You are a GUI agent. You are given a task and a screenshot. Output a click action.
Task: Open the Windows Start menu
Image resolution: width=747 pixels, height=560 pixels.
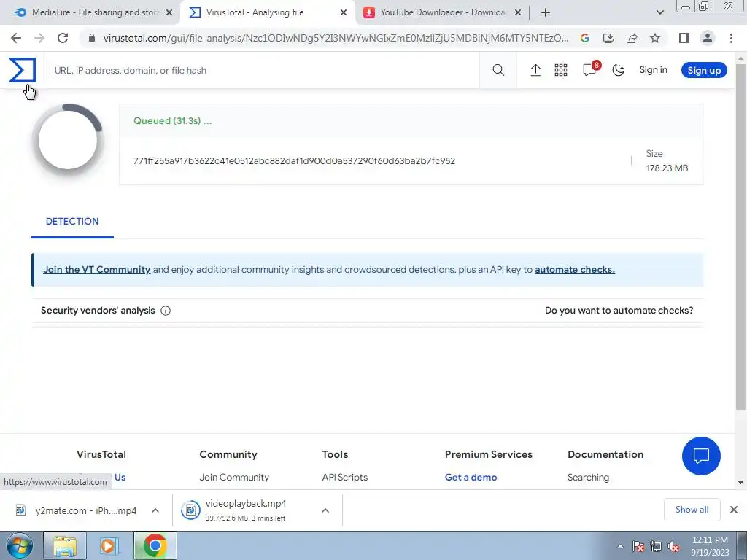(20, 545)
